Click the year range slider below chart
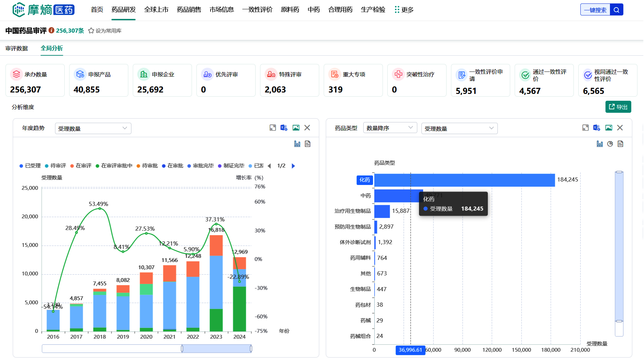This screenshot has width=644, height=361. point(216,349)
